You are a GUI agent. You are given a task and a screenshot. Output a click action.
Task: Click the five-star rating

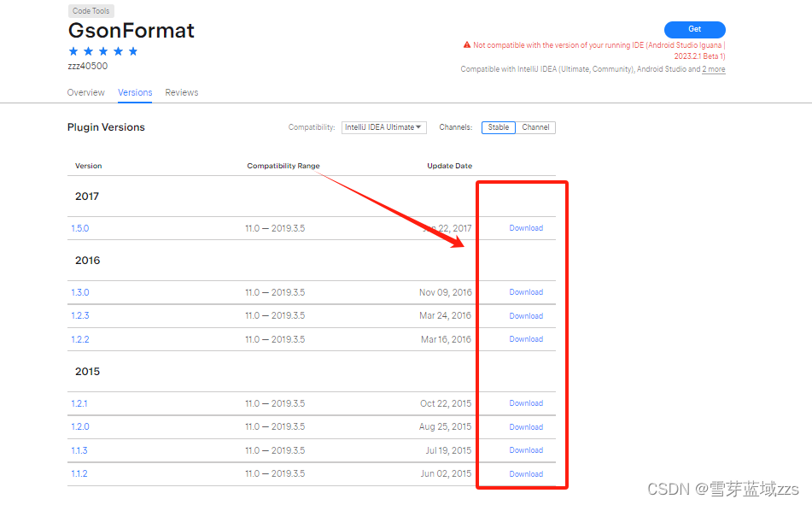103,50
